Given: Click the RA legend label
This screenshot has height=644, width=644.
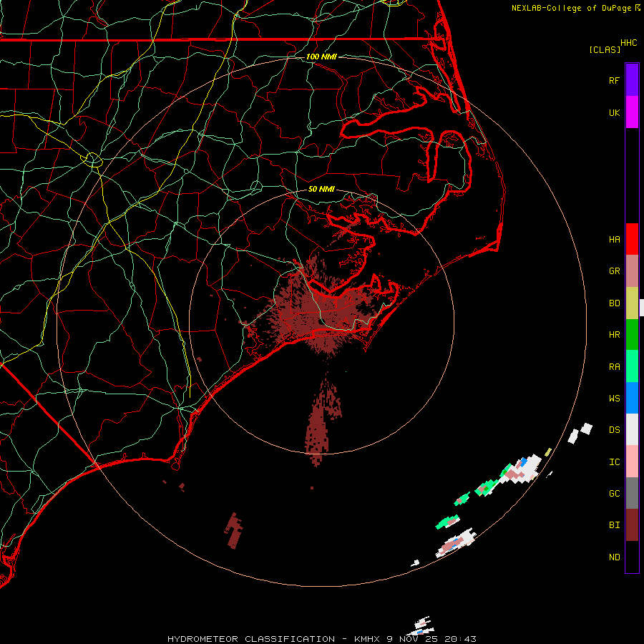Looking at the screenshot, I should click(x=614, y=367).
